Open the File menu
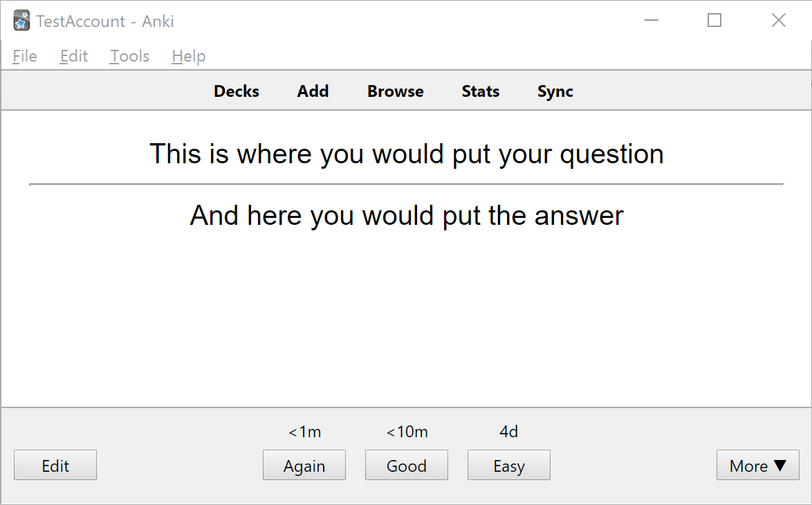The height and width of the screenshot is (505, 812). (x=24, y=56)
